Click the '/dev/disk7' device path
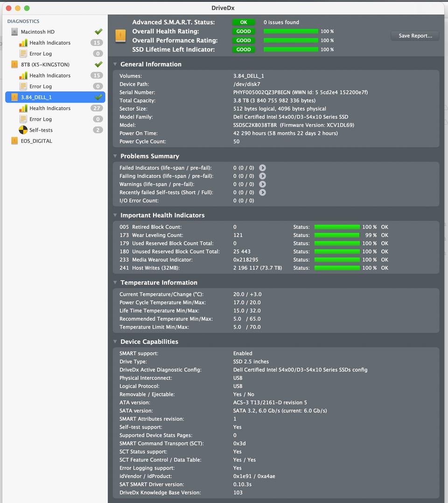Image resolution: width=448 pixels, height=503 pixels. (246, 84)
